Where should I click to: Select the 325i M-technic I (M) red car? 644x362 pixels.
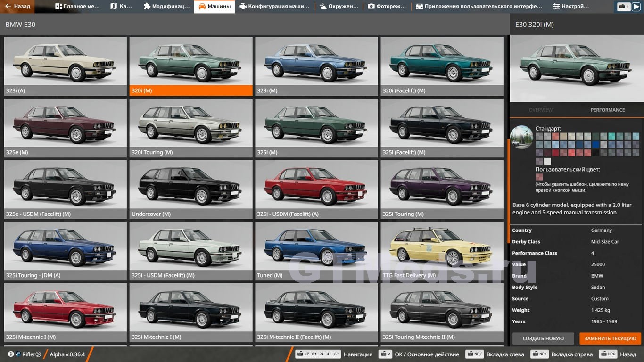tap(66, 313)
